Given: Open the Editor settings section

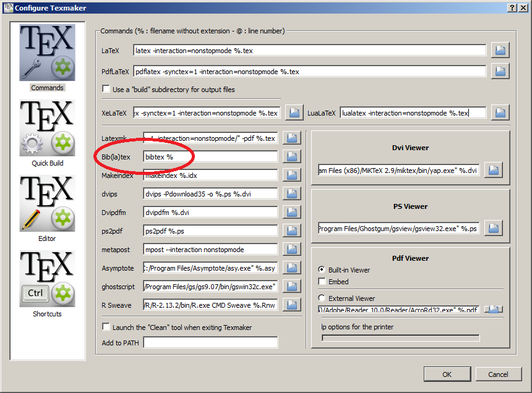Looking at the screenshot, I should [47, 204].
